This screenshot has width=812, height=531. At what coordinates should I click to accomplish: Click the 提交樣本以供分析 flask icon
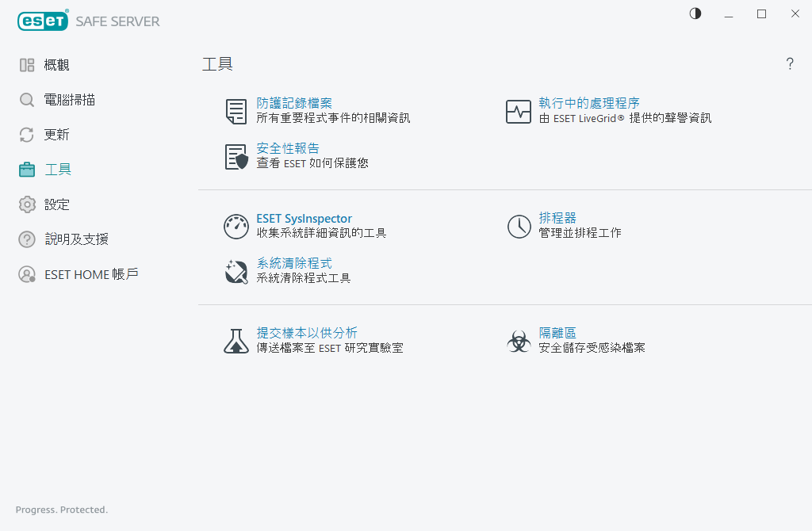tap(236, 341)
